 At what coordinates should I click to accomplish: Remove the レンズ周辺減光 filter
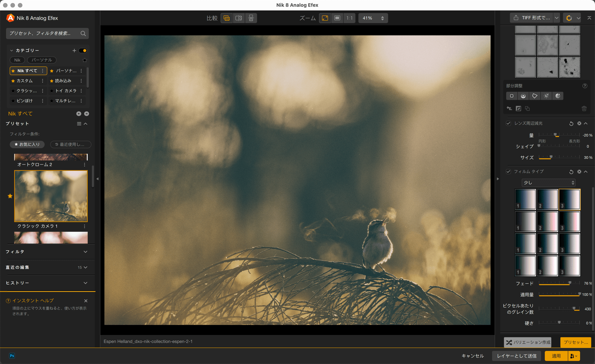coord(579,124)
